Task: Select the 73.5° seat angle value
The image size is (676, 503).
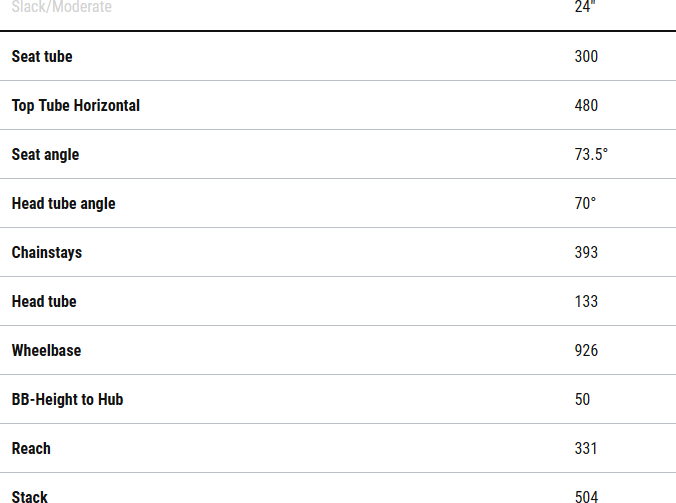Action: pyautogui.click(x=591, y=155)
